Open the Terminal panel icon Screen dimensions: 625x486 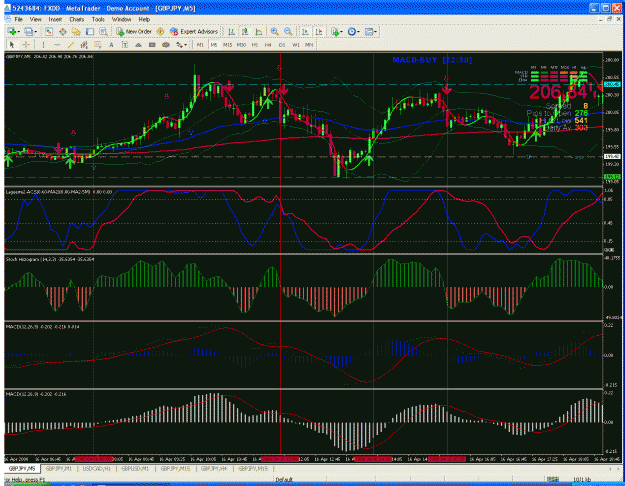(x=90, y=32)
